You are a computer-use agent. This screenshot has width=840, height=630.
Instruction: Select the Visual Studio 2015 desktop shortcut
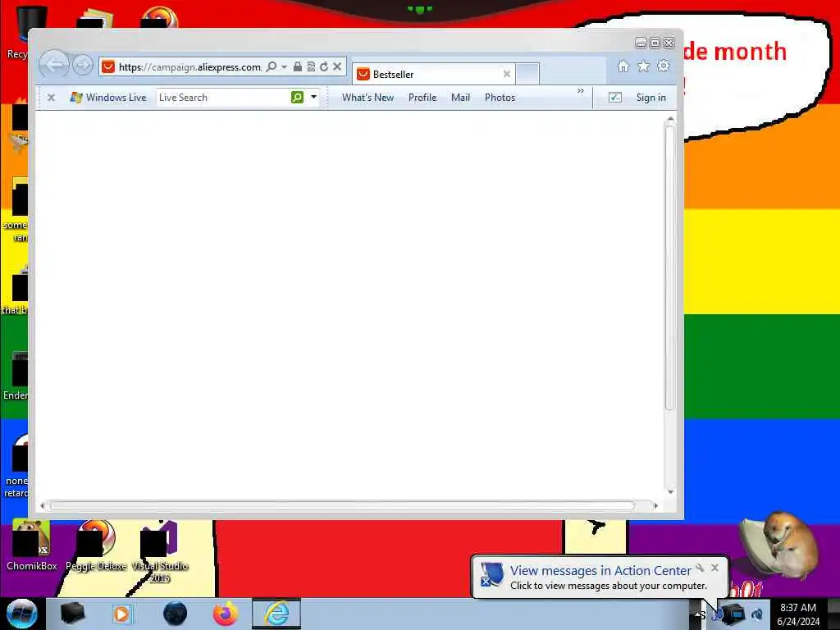click(x=160, y=552)
